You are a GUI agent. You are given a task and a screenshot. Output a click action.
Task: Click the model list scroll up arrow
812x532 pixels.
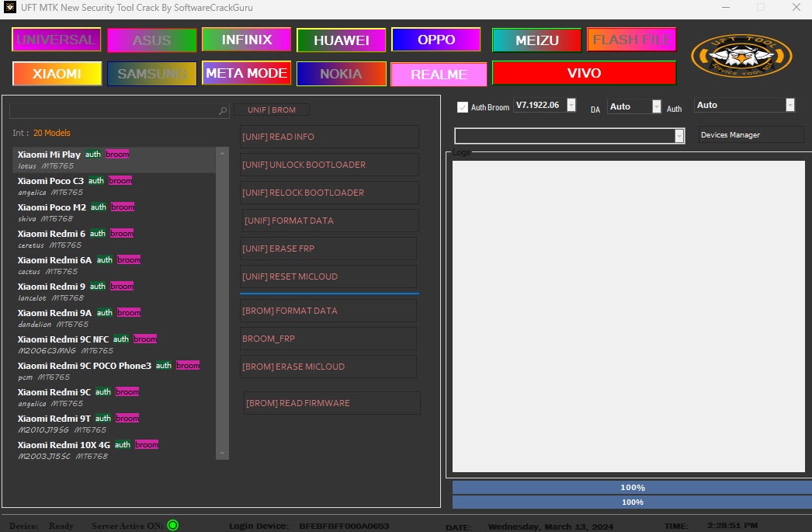coord(222,153)
